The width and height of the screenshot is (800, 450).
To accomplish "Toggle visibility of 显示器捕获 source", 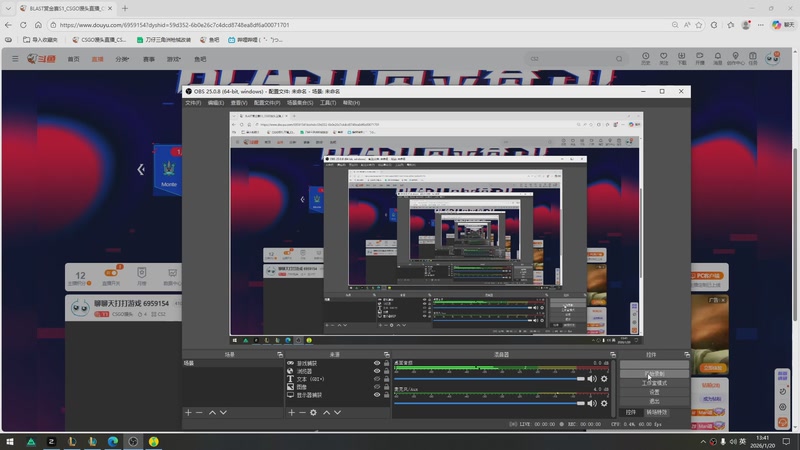I will (x=377, y=395).
